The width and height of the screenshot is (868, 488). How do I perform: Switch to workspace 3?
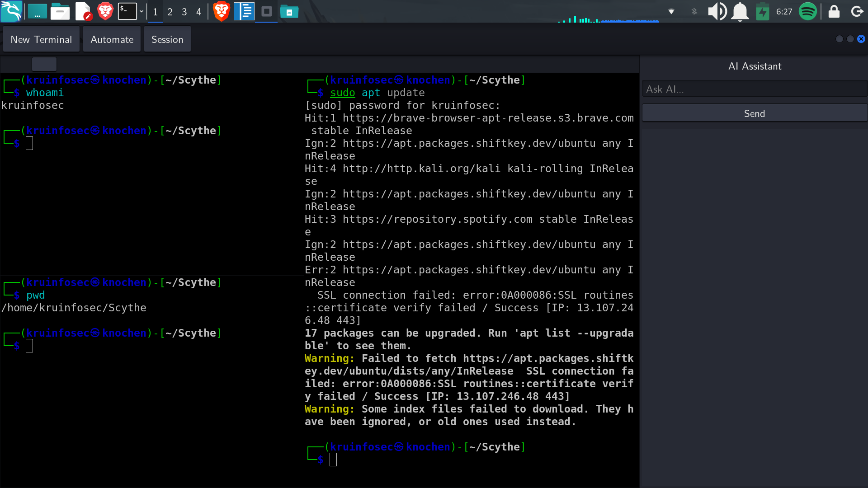(184, 12)
